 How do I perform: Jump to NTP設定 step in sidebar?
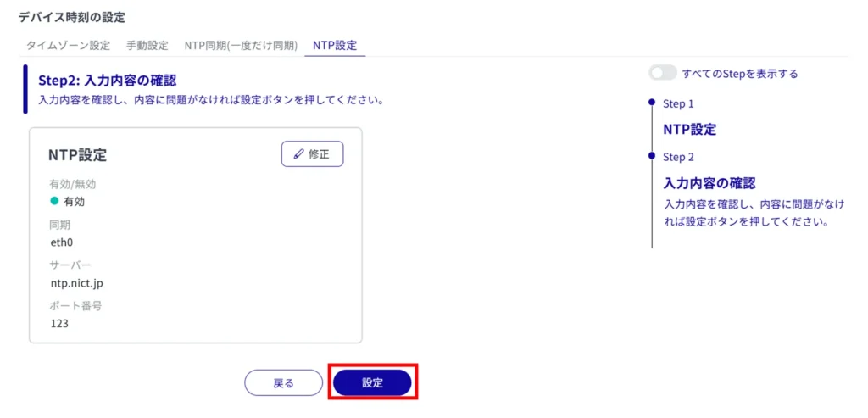689,130
